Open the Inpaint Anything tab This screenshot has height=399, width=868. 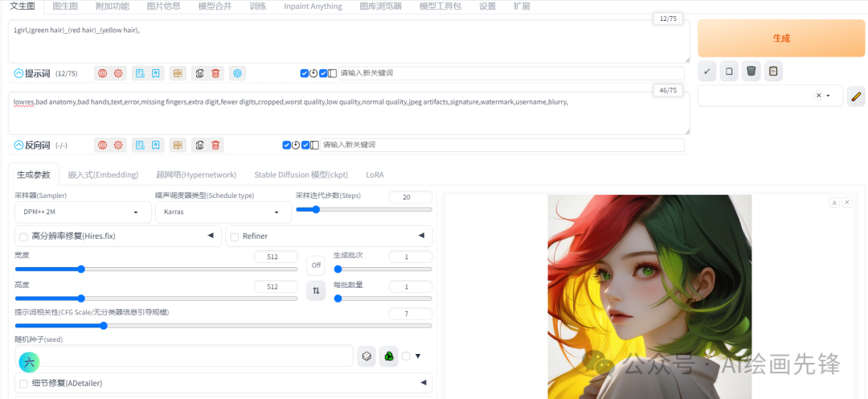click(x=313, y=6)
